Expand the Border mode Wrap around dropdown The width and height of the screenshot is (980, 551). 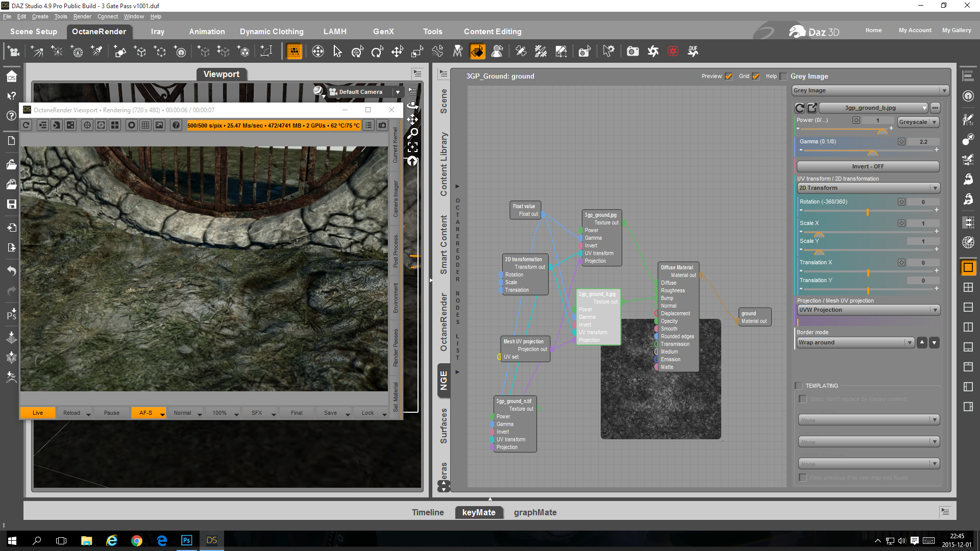855,343
